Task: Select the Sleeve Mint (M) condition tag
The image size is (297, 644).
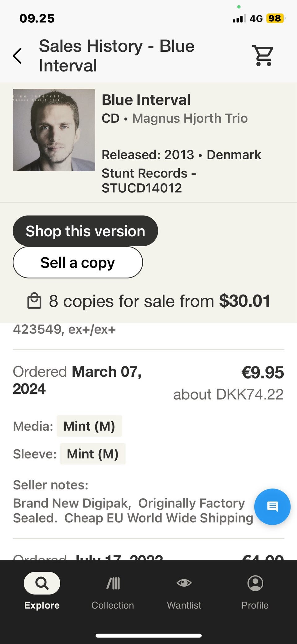Action: (x=93, y=454)
